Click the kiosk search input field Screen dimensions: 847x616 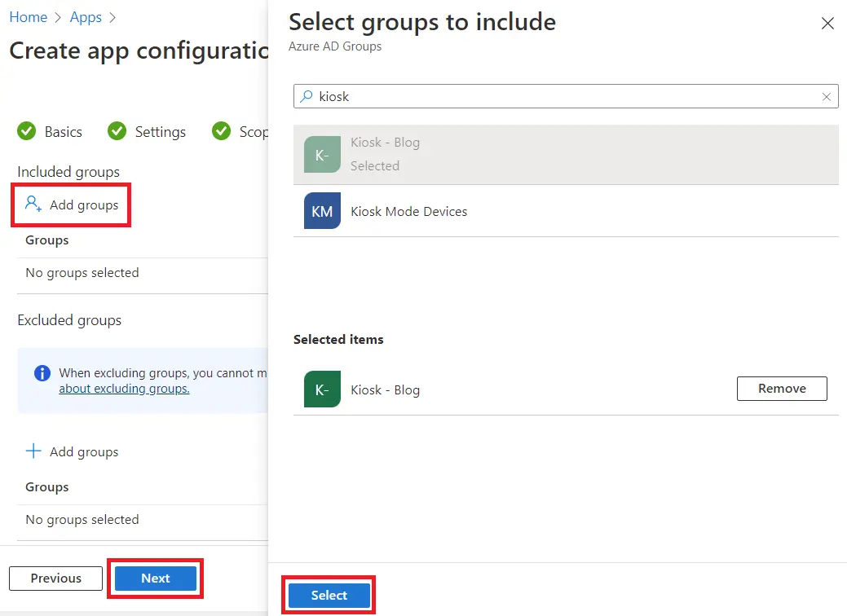tap(562, 96)
